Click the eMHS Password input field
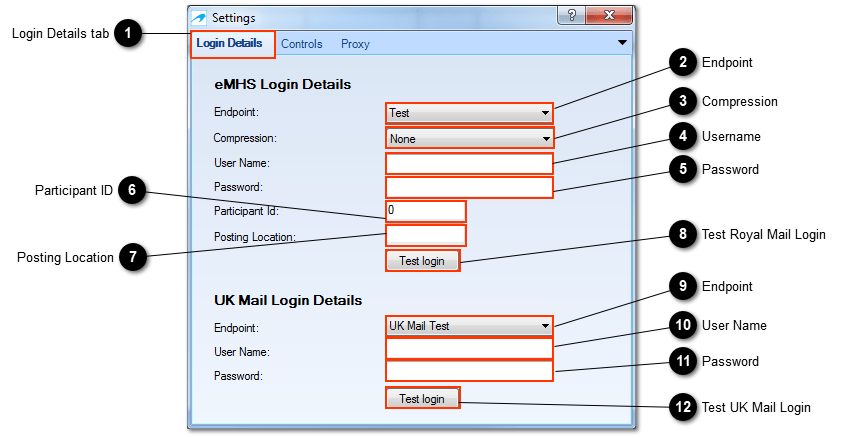 click(x=469, y=188)
